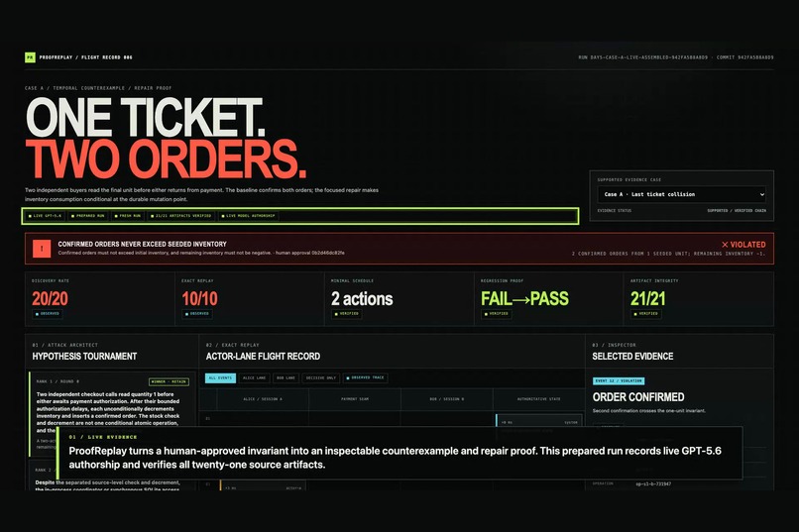Toggle the Prepared Run badge

87,216
